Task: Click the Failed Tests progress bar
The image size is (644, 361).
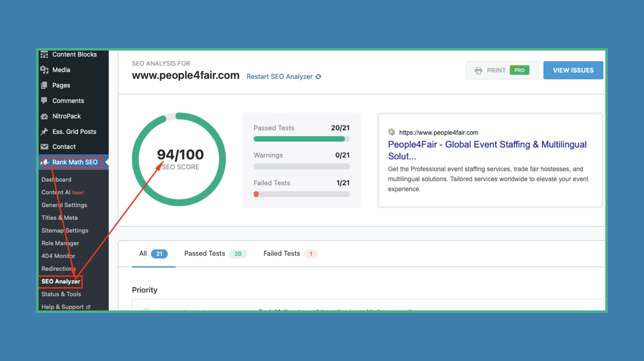Action: [301, 194]
